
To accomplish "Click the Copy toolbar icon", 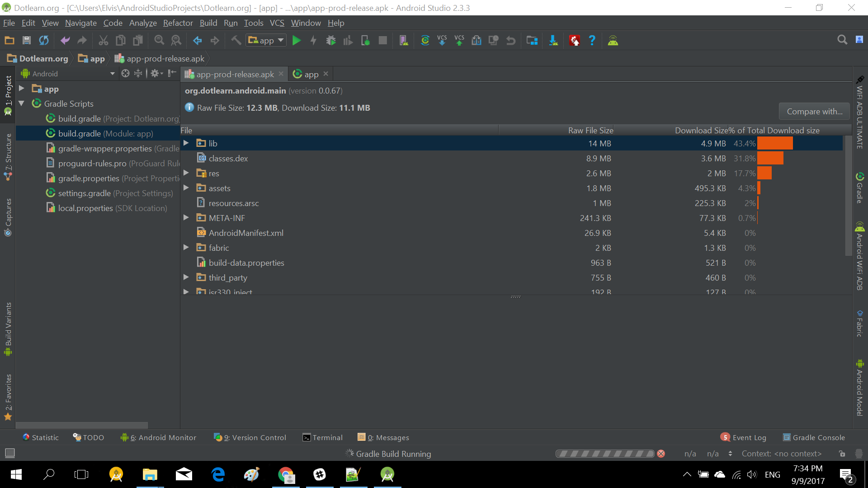I will coord(121,41).
